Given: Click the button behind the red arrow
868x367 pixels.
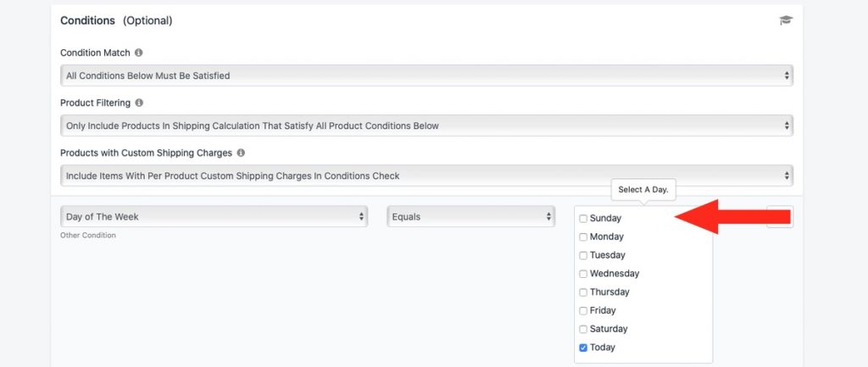Looking at the screenshot, I should click(780, 216).
